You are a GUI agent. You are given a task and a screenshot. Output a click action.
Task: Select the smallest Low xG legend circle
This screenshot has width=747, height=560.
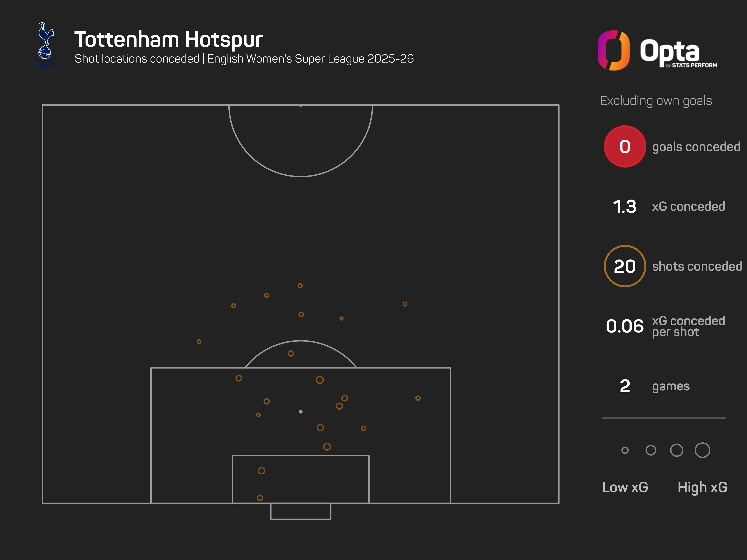point(625,450)
